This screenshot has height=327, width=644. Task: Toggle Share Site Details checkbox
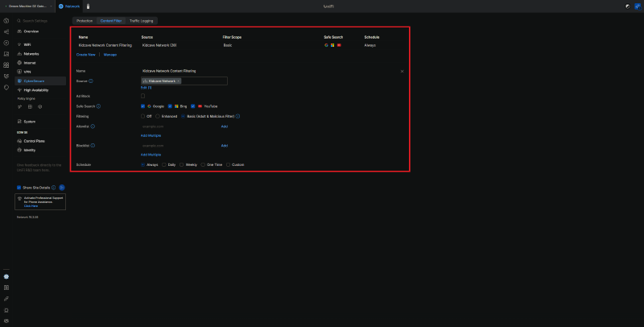(x=19, y=188)
